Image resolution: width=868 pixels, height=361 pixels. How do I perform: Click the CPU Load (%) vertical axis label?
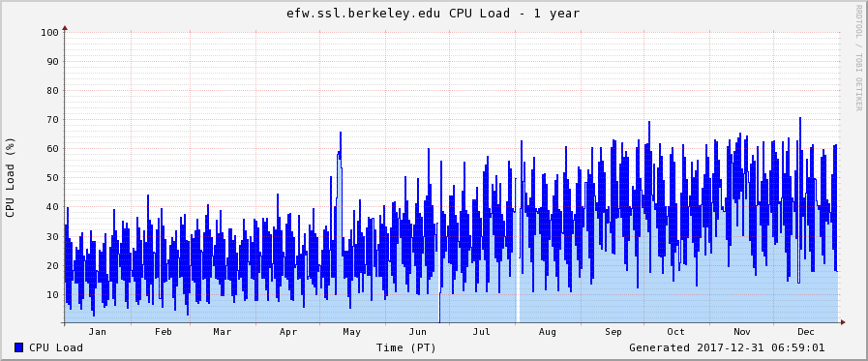click(10, 178)
